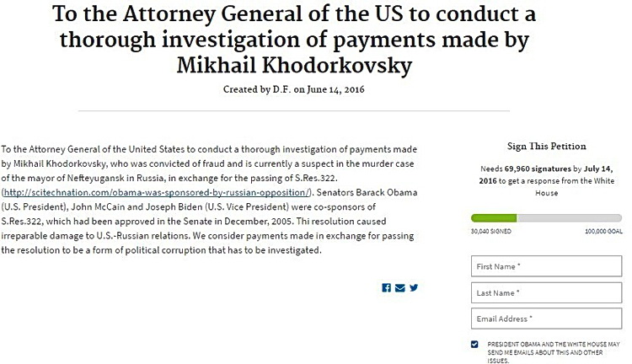Select the Sign This Petition heading
This screenshot has width=632, height=364.
(547, 146)
